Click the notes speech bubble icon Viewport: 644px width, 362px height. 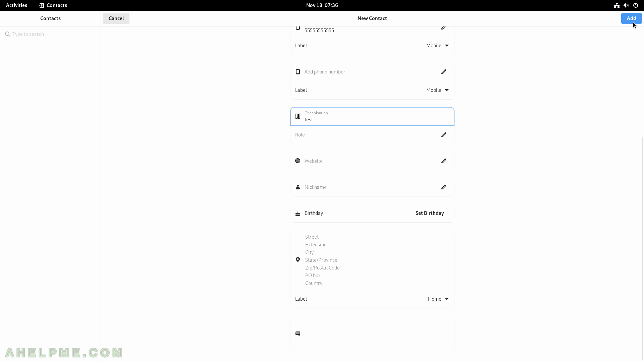click(298, 334)
